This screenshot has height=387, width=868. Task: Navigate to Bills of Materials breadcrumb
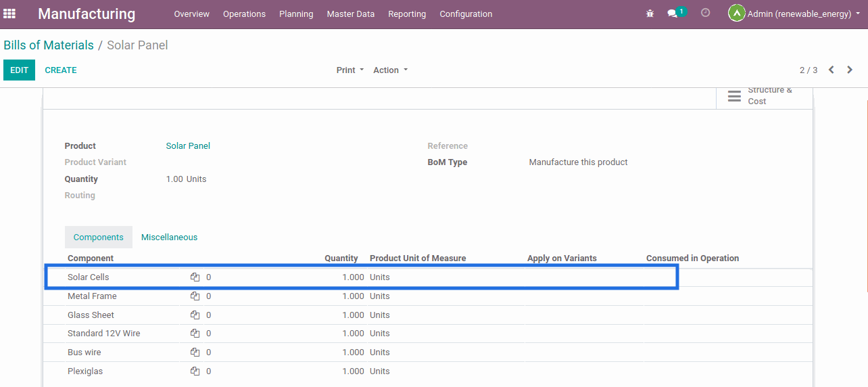49,45
